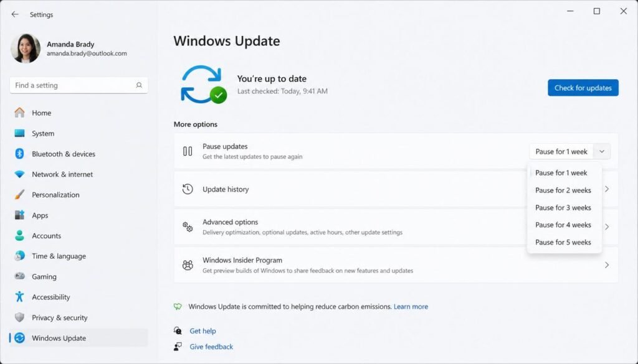Open the Advanced options row

(x=396, y=226)
